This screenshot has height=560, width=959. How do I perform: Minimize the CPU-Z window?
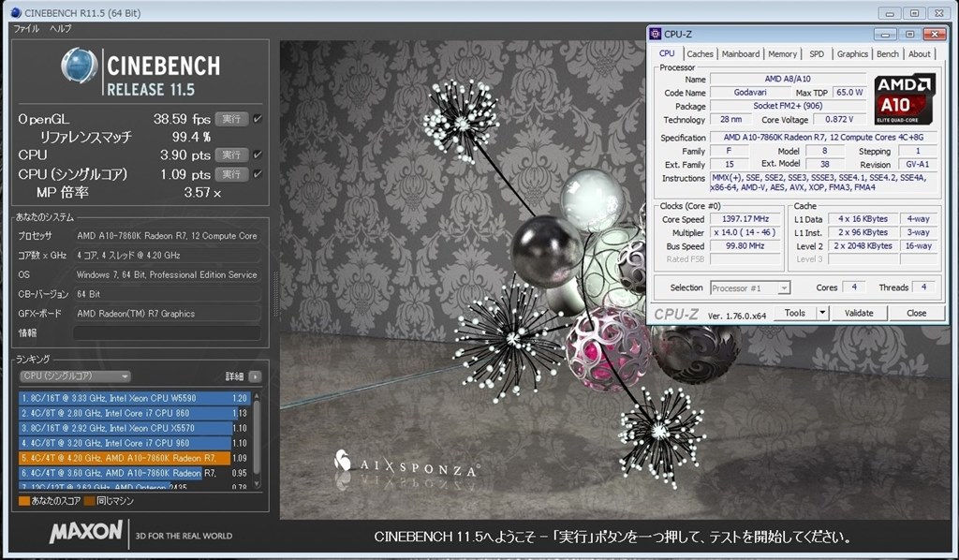[885, 35]
